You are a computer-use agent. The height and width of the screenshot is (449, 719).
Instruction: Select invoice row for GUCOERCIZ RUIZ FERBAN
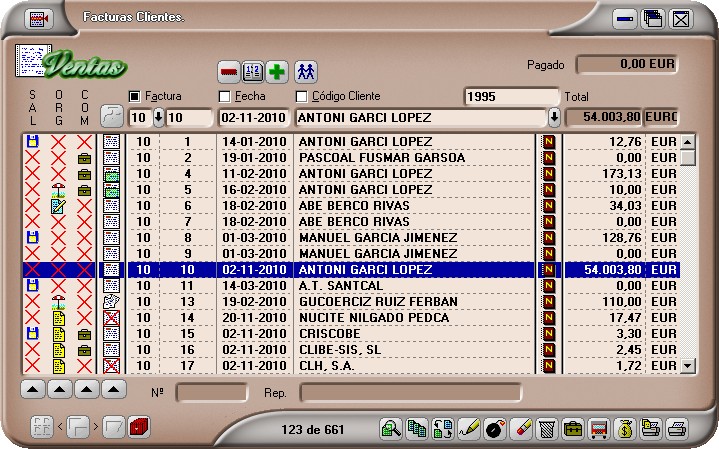tap(378, 301)
